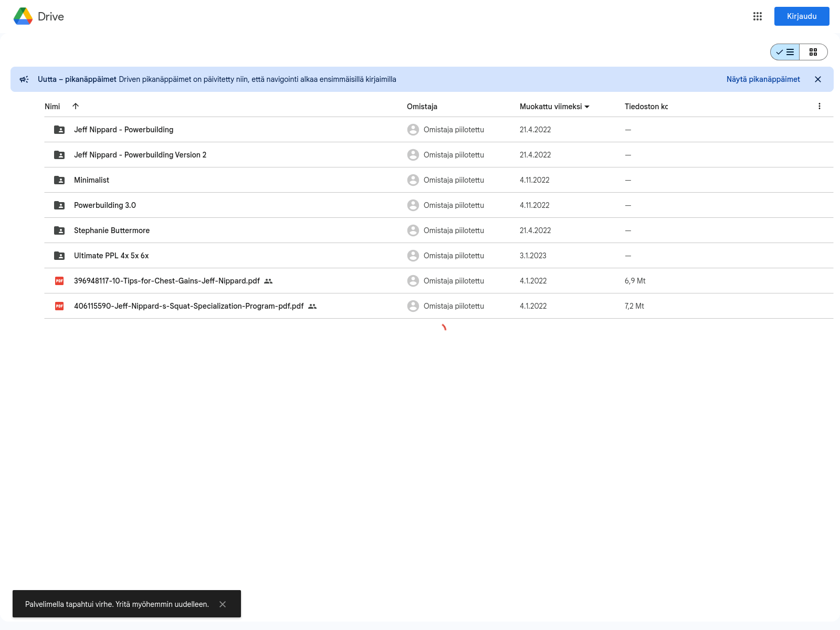Screen dimensions: 840x630
Task: Click shared people icon on Chest-Gains pdf
Action: [x=268, y=281]
